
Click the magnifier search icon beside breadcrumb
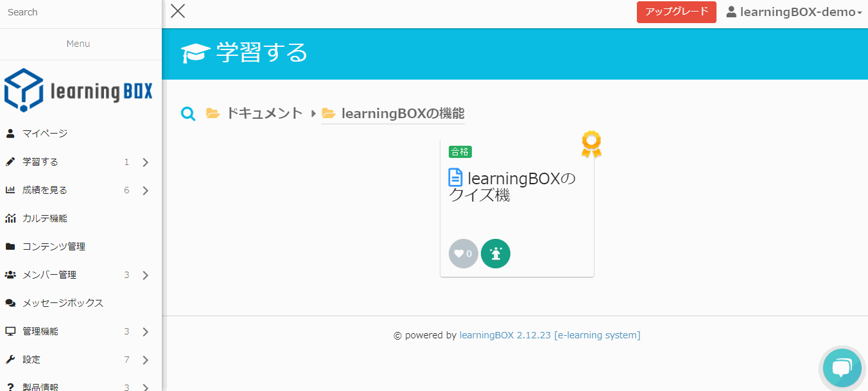pyautogui.click(x=188, y=114)
